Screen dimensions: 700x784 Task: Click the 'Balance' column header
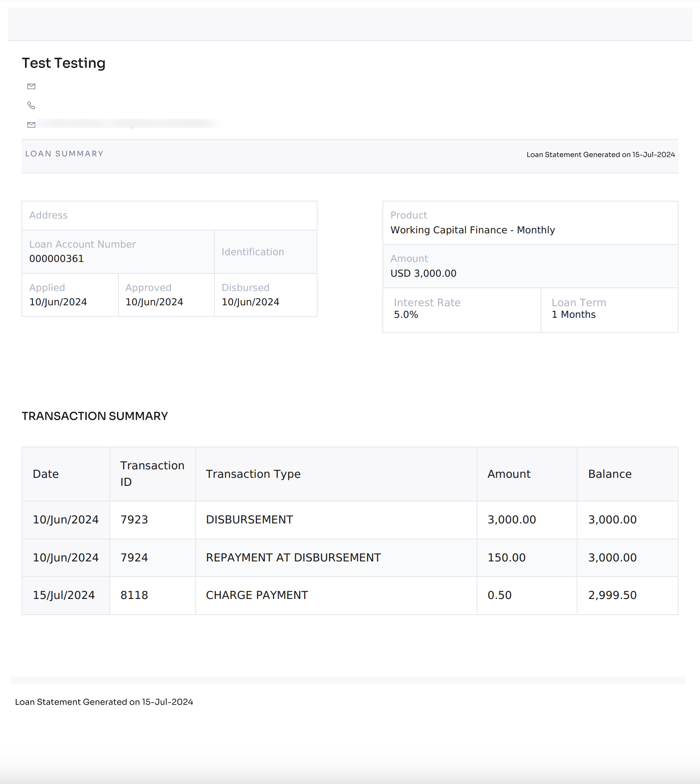[610, 474]
